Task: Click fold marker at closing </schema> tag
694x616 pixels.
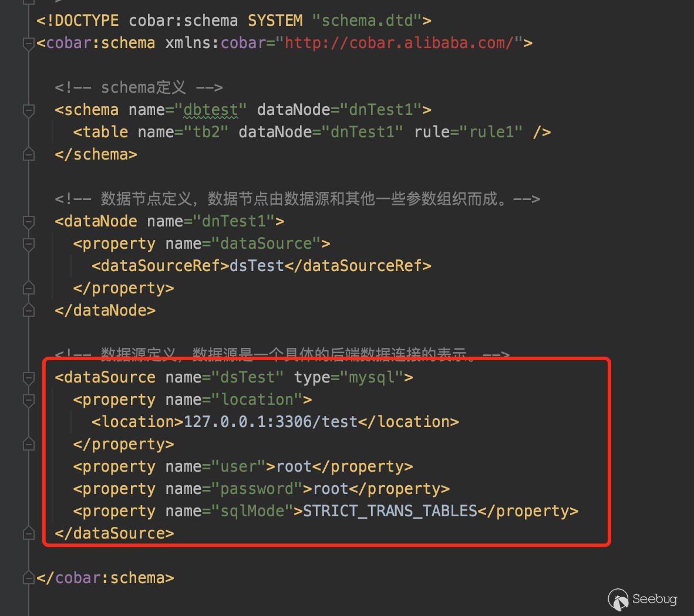Action: click(28, 155)
